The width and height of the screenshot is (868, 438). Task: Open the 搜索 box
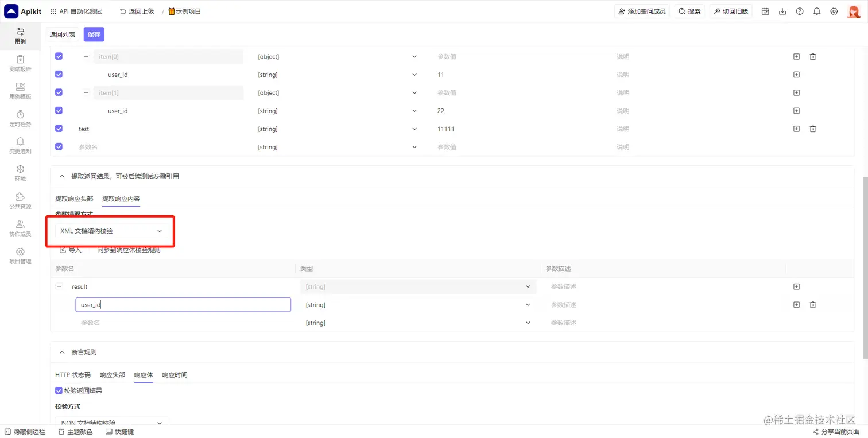[689, 11]
